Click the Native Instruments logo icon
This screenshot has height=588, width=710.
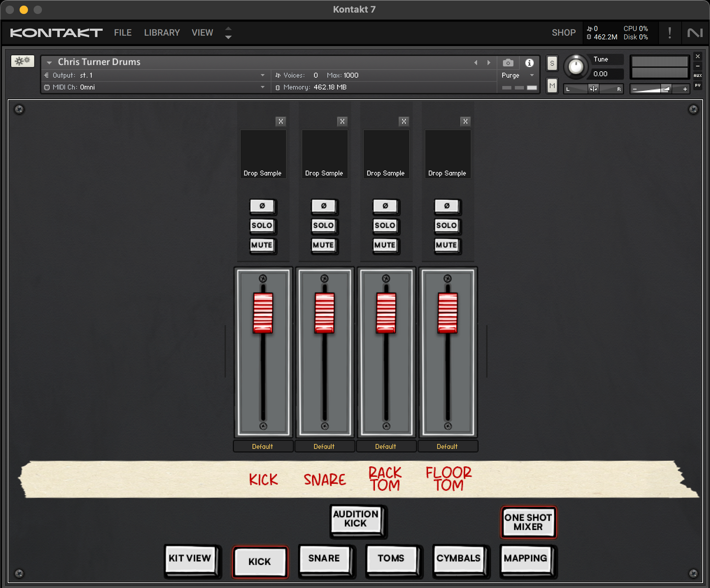click(695, 33)
